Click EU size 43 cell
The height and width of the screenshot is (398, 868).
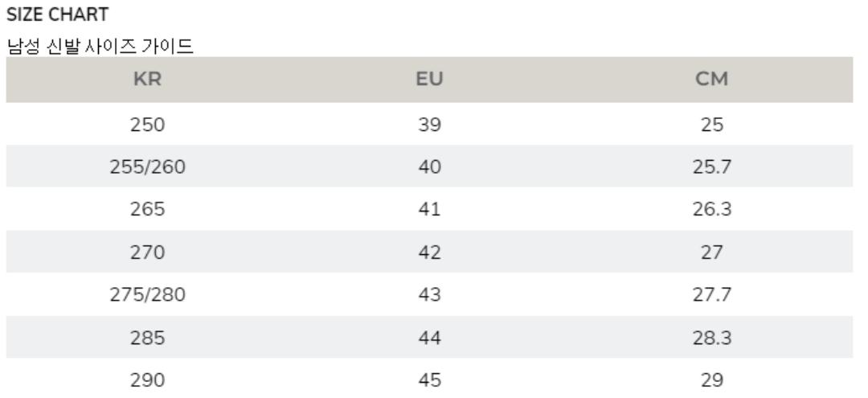(430, 294)
